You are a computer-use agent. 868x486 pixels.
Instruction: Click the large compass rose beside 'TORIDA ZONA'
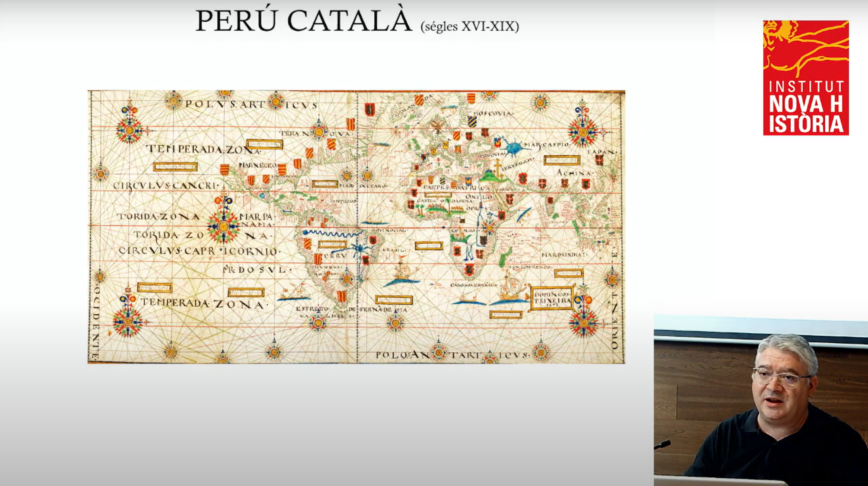(223, 226)
